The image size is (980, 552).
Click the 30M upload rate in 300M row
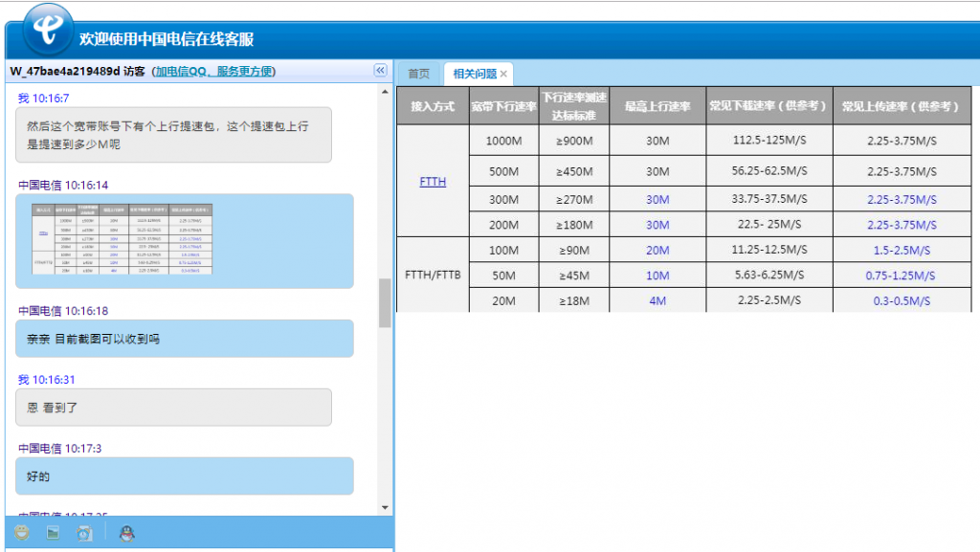(x=657, y=199)
